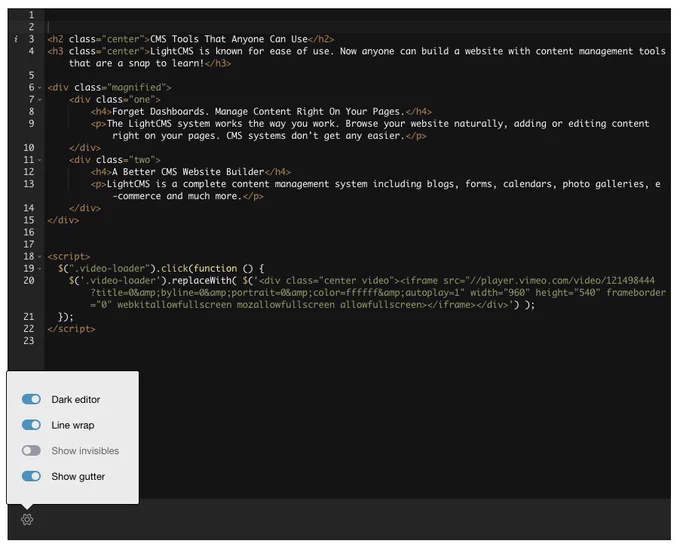
Task: Click the opening <script> tag on line 18
Action: point(69,256)
